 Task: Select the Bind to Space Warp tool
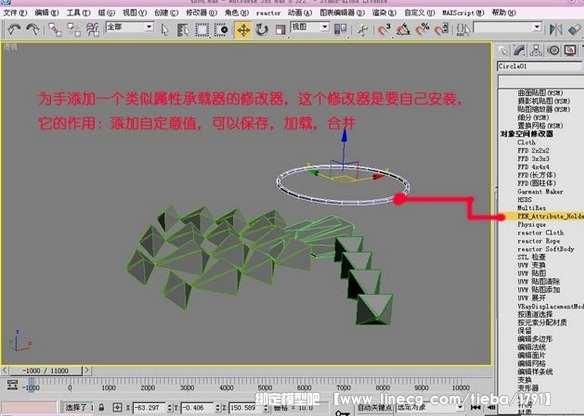click(x=92, y=29)
